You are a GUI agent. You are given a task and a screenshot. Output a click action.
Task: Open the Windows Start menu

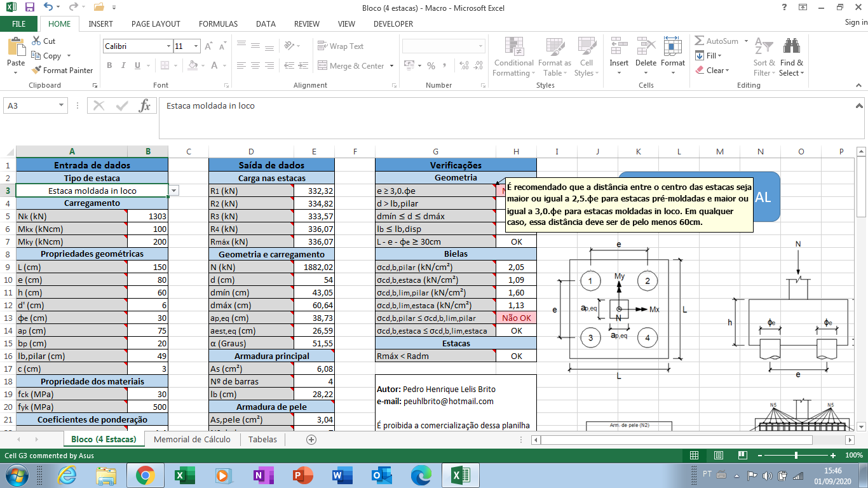[16, 475]
